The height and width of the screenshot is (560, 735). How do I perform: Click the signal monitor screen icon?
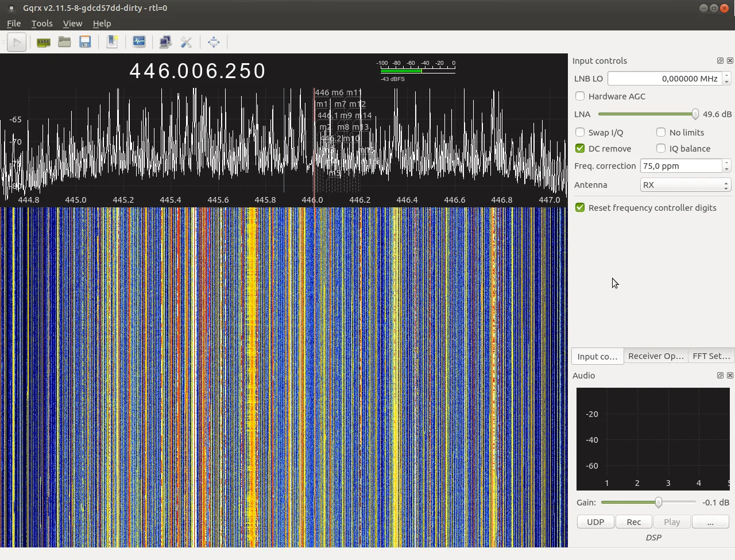(139, 42)
